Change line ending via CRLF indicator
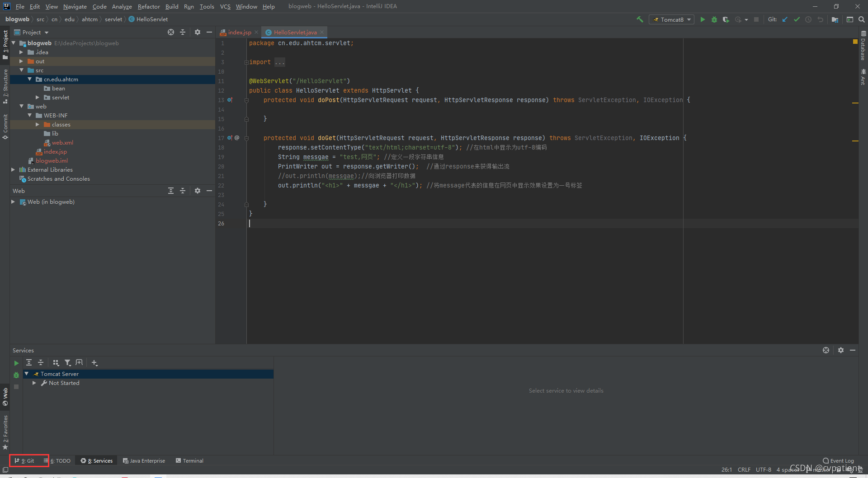Viewport: 868px width, 478px height. pyautogui.click(x=744, y=469)
